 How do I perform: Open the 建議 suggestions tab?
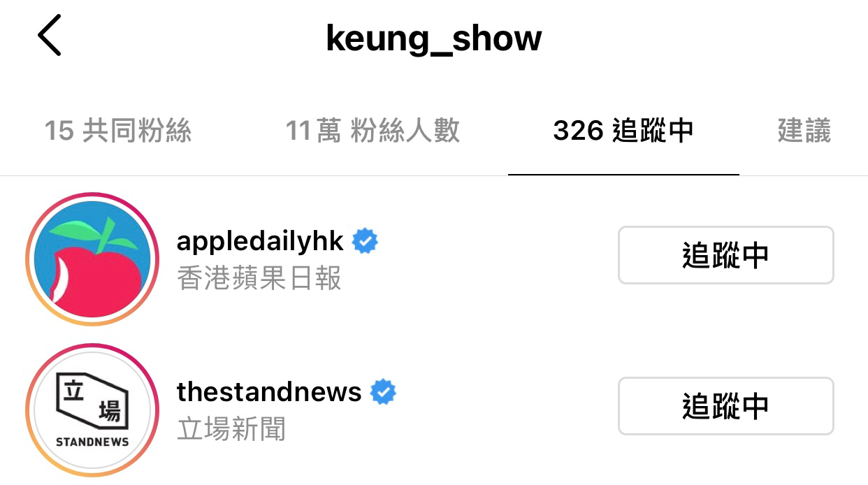(x=804, y=131)
